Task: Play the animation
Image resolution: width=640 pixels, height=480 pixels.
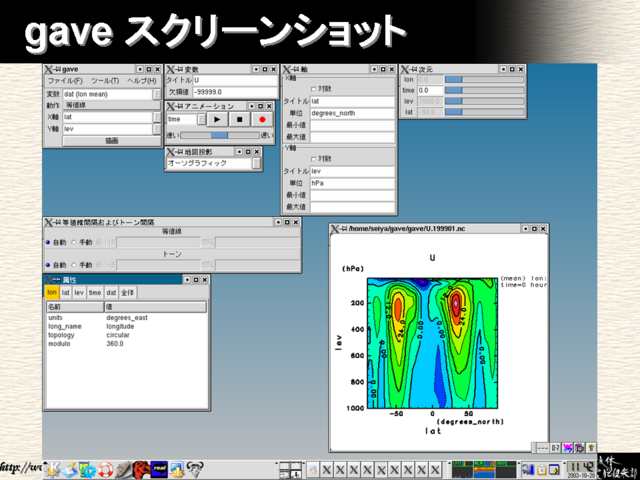Action: click(x=217, y=119)
